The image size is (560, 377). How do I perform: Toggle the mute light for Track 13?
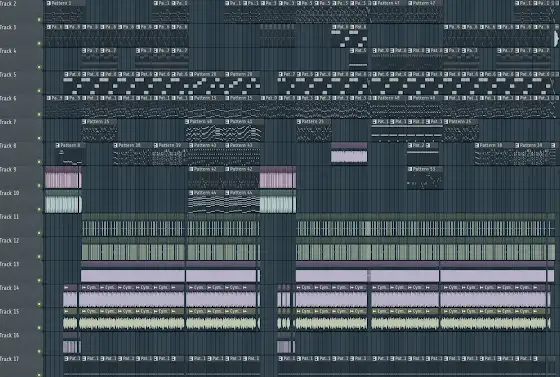coord(39,280)
